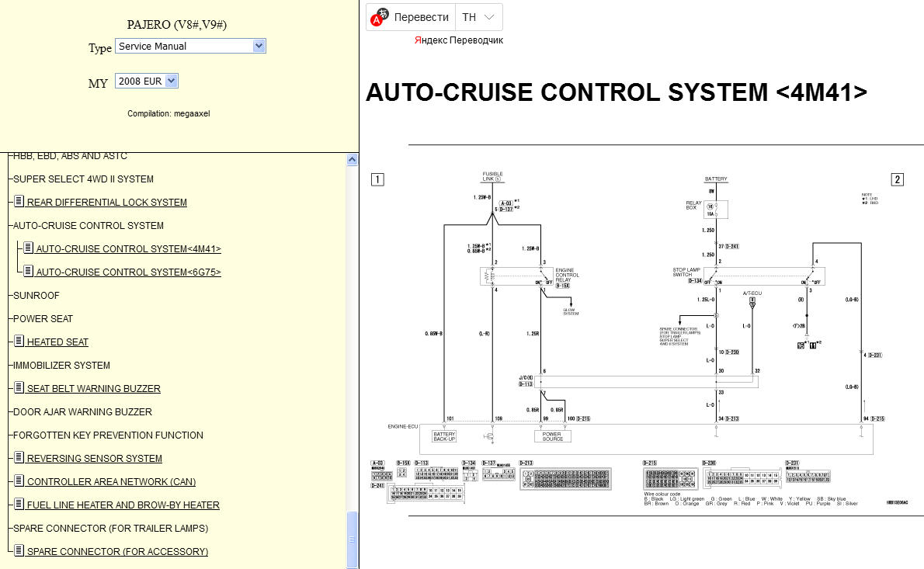
Task: Click the Yandex translate icon
Action: 379,17
